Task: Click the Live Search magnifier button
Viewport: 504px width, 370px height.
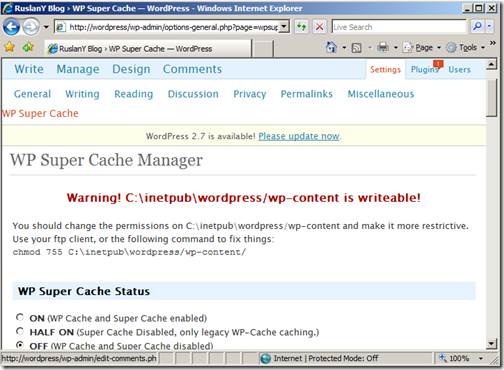Action: (x=477, y=26)
